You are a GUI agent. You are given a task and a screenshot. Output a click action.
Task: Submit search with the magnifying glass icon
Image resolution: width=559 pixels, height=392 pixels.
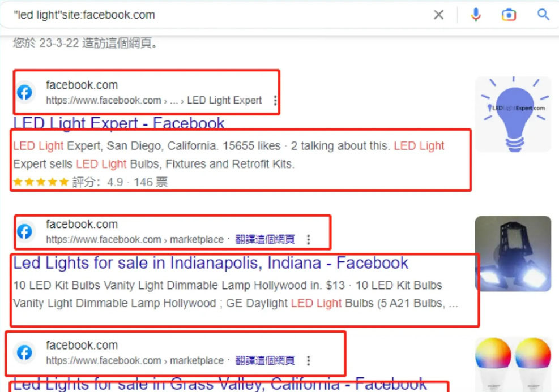543,14
